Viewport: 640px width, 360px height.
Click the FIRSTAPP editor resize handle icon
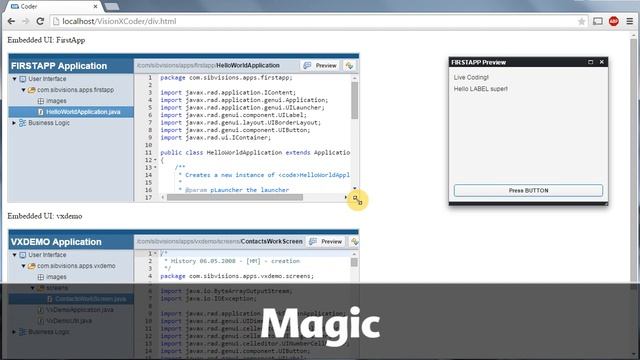358,200
